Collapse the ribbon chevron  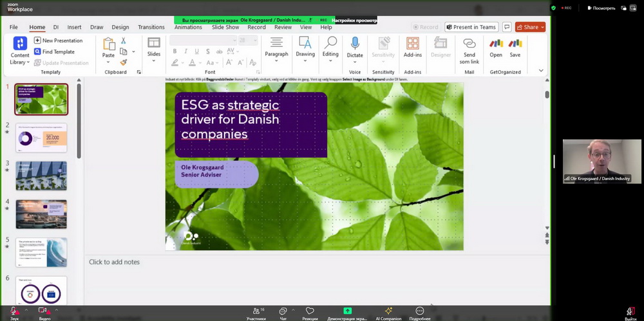541,71
